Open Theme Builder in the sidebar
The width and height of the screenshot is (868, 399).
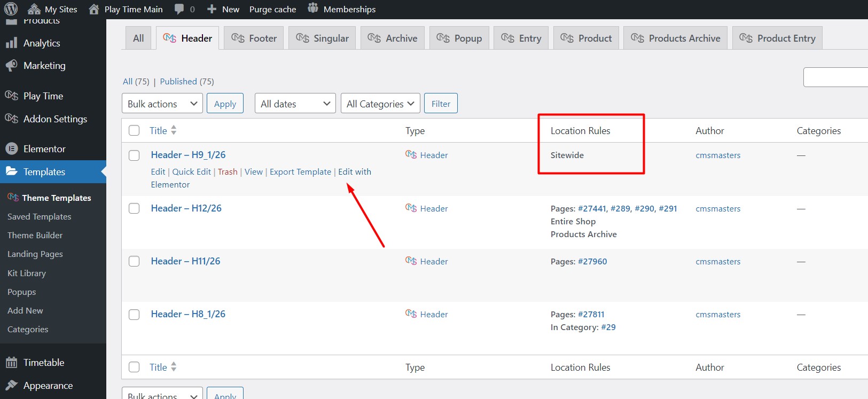[x=35, y=235]
